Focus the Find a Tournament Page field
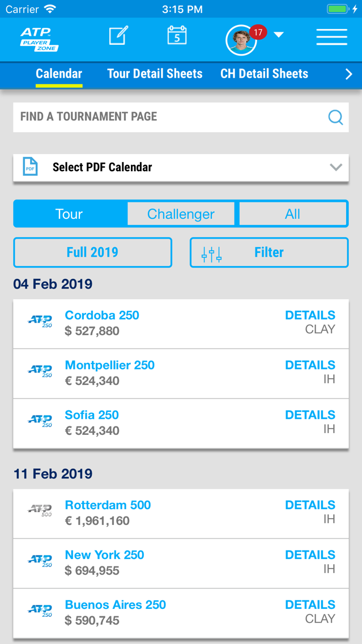 (181, 117)
